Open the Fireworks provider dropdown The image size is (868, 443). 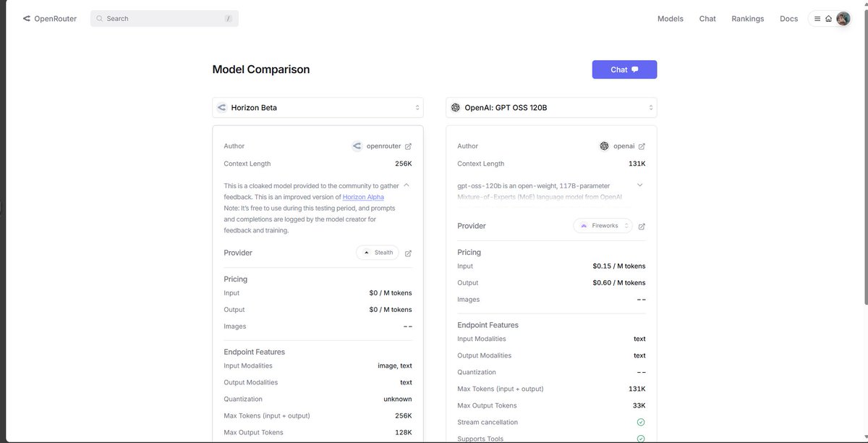tap(603, 226)
